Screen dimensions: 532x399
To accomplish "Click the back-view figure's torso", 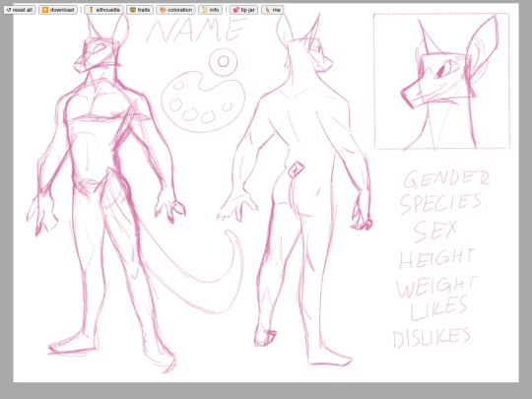I will tap(307, 112).
